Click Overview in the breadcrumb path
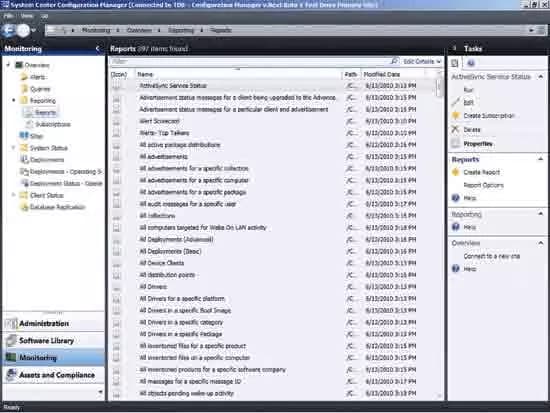The width and height of the screenshot is (550, 413). click(x=139, y=31)
